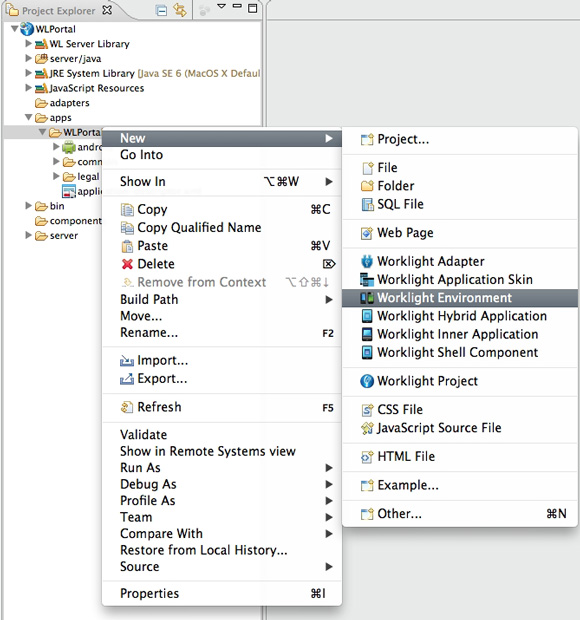Expand JavaScript Resources node
580x620 pixels.
(x=28, y=87)
